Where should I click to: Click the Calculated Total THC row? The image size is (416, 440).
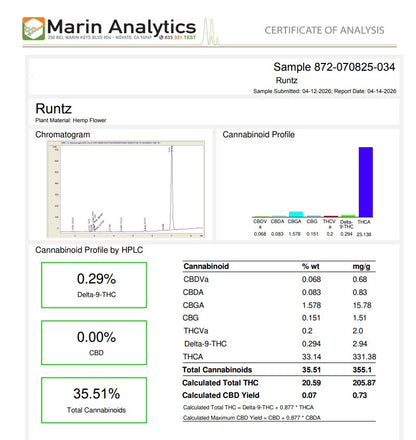[279, 383]
